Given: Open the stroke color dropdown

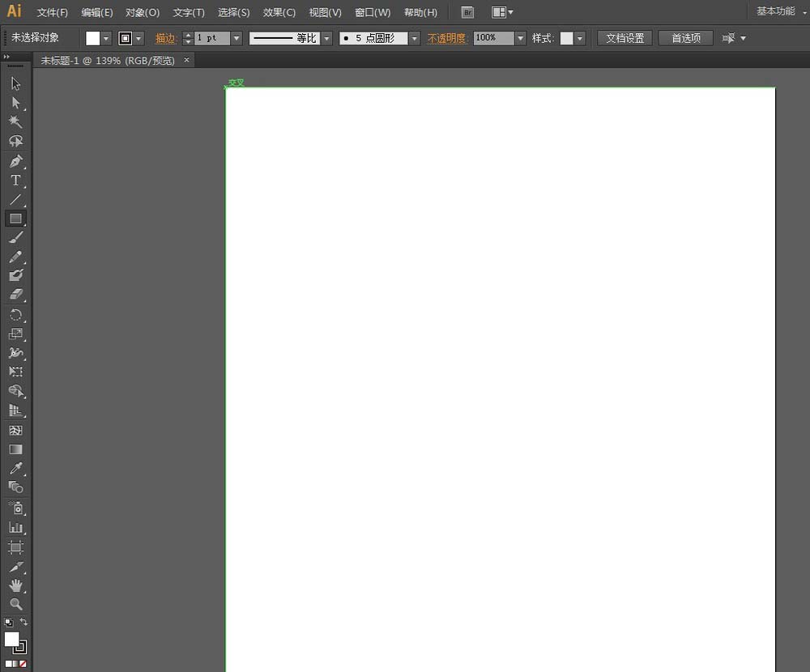Looking at the screenshot, I should point(139,38).
